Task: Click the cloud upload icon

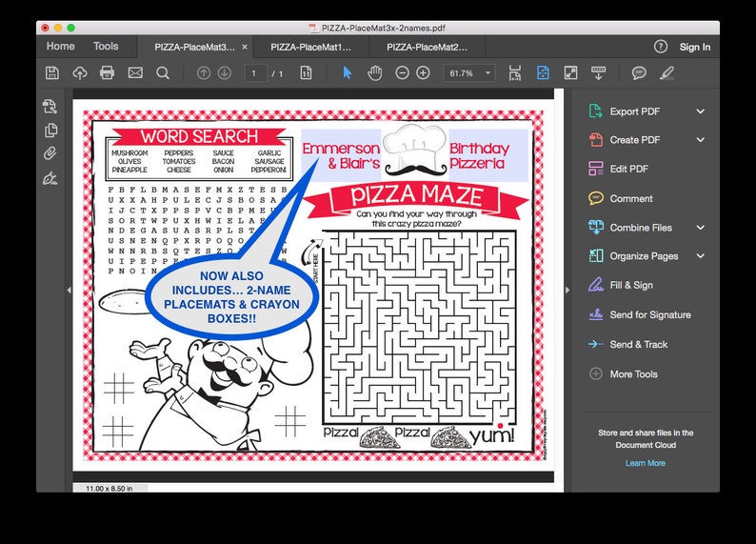Action: pos(80,72)
